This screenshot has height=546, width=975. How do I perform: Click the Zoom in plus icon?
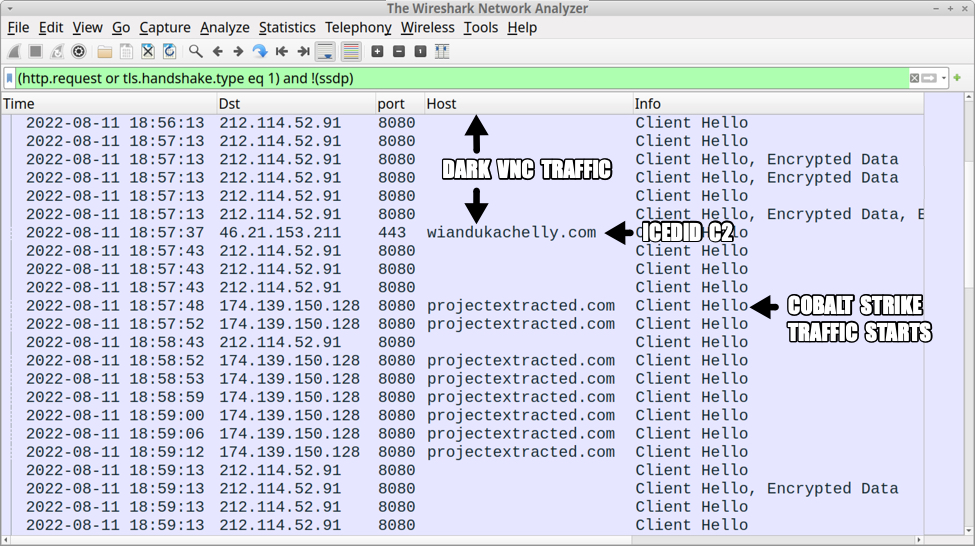click(377, 51)
